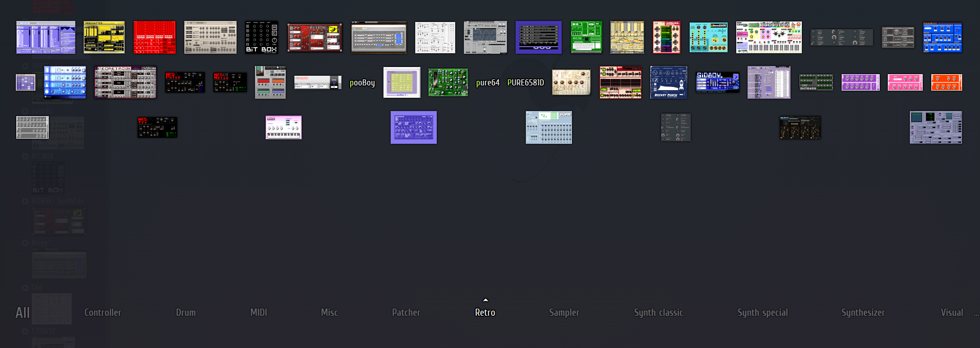Select the NES Pulse plugin

tap(185, 82)
